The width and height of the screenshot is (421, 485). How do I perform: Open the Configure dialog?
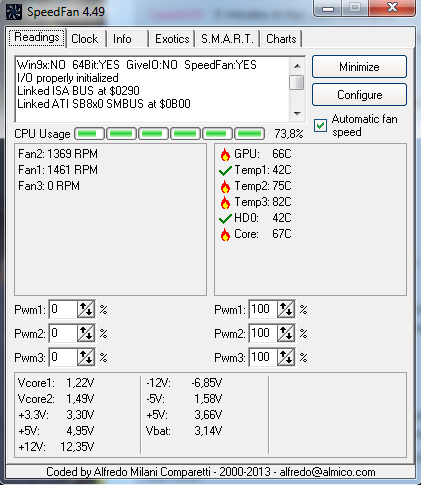[x=359, y=95]
